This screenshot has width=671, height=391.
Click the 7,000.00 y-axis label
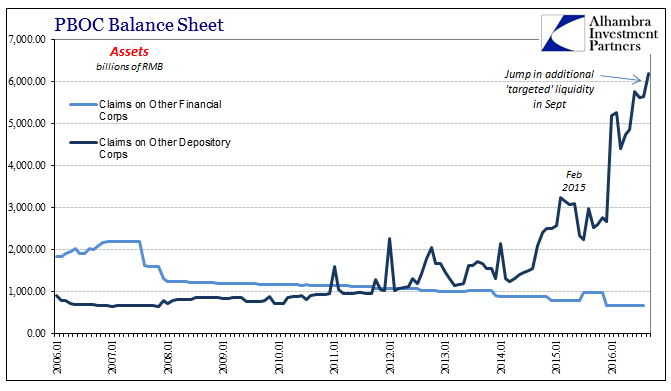[x=27, y=39]
